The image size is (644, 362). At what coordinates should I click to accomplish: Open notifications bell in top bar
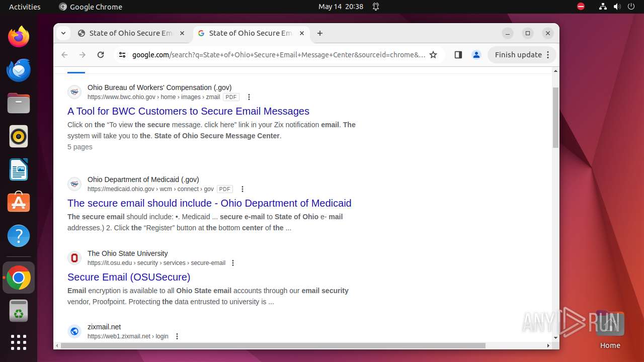[x=376, y=7]
